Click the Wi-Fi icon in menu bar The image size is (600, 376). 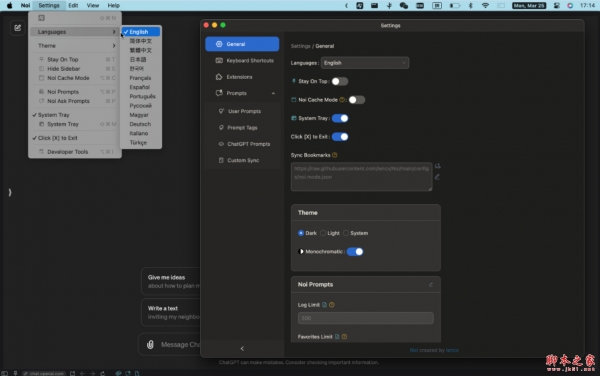click(485, 5)
